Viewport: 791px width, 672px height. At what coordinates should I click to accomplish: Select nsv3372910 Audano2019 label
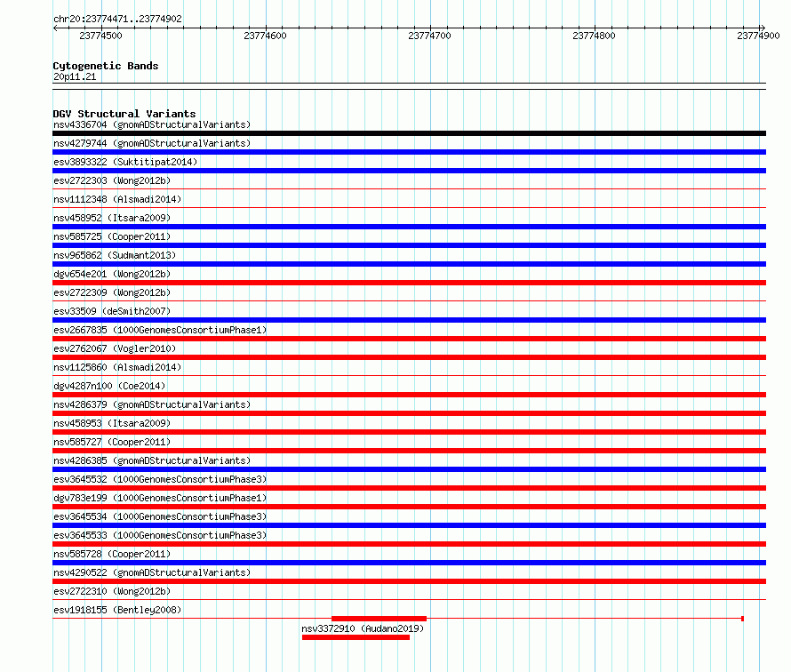click(363, 628)
